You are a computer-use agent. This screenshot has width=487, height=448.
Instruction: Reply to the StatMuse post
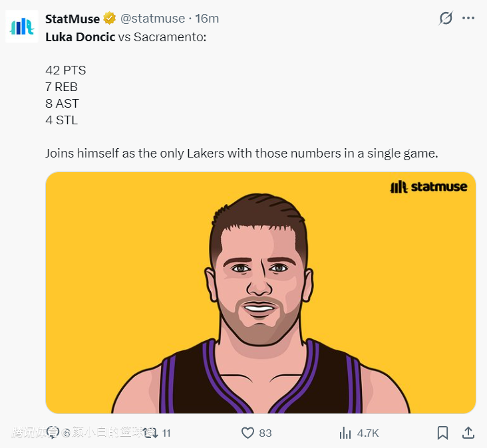point(54,433)
